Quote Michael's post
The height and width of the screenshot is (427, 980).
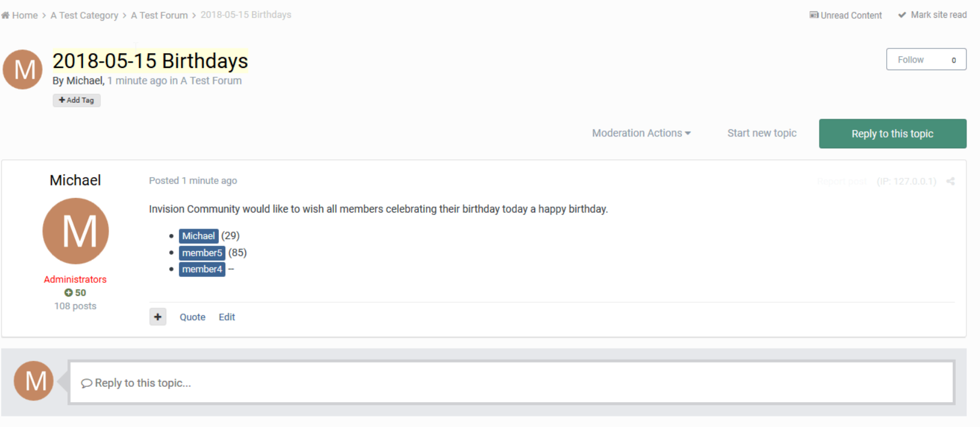pos(192,317)
